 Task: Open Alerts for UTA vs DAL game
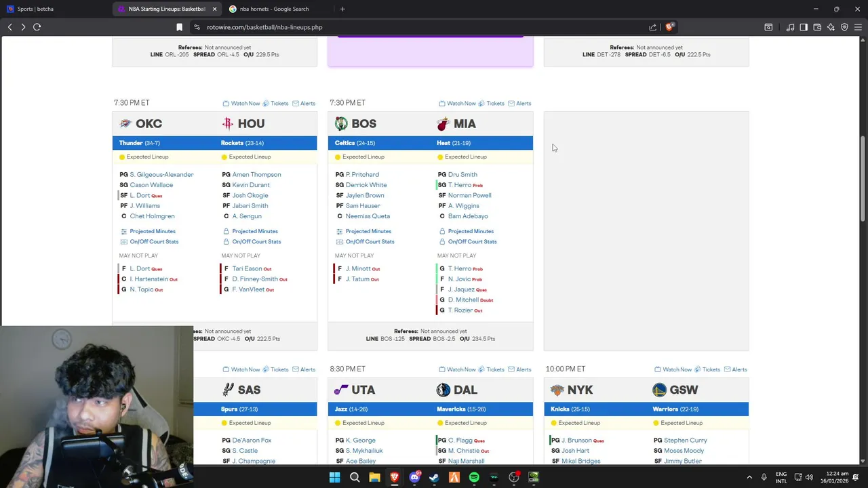tap(519, 370)
